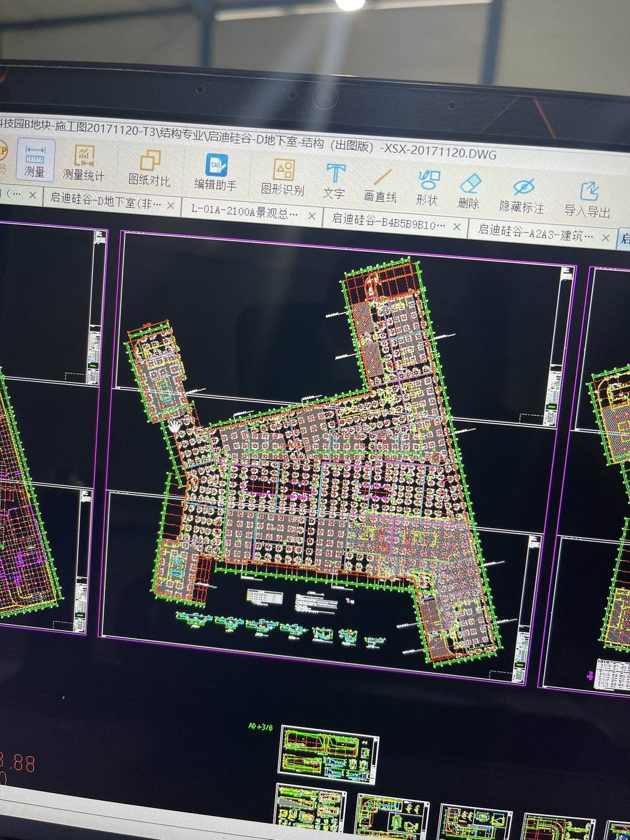Select the 画直线 draw line tool

tap(380, 185)
